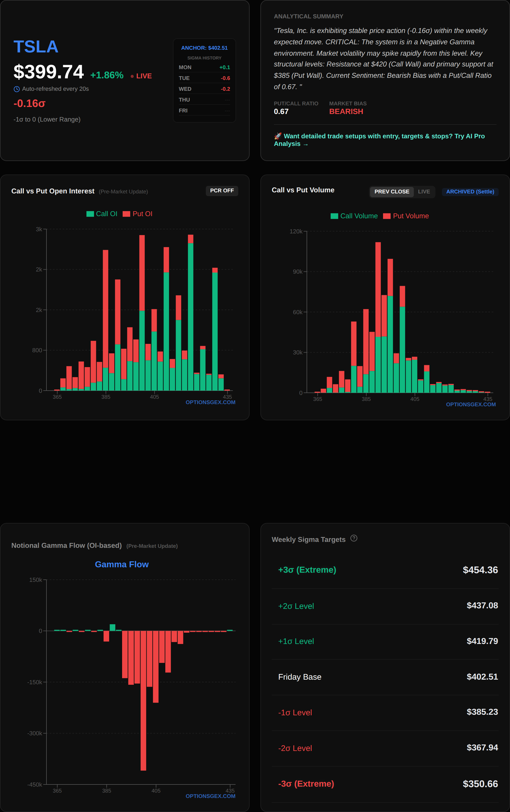Switch volume chart to LIVE

pos(424,192)
